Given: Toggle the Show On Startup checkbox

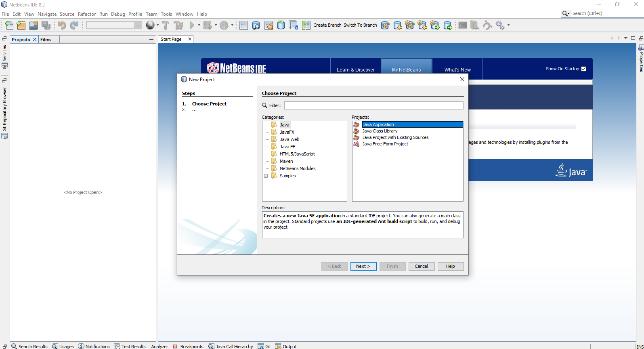Looking at the screenshot, I should 583,69.
